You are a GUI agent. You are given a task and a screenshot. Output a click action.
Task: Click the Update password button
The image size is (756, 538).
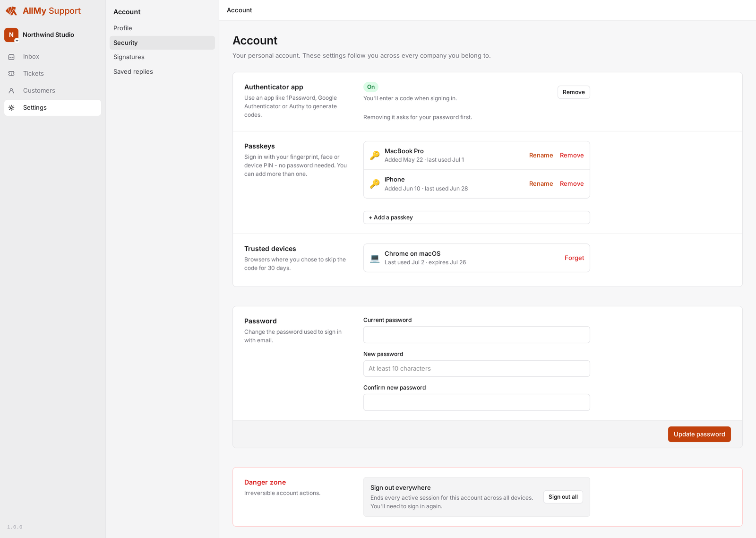point(699,434)
